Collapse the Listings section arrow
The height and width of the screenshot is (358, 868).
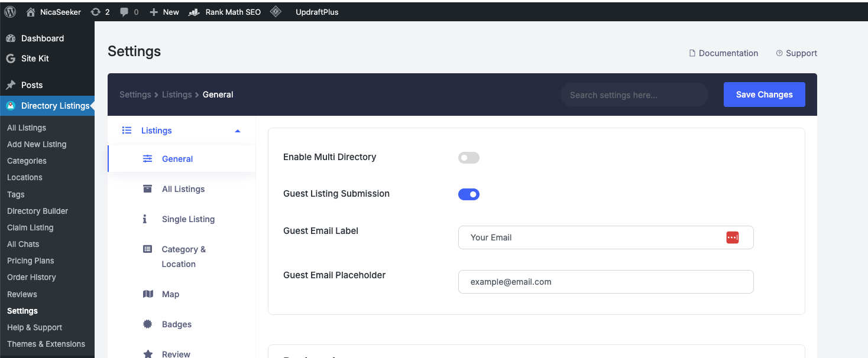238,131
